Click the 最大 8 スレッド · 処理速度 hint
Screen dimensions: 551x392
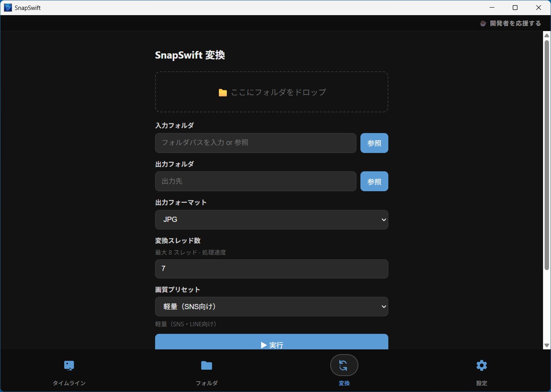(191, 252)
